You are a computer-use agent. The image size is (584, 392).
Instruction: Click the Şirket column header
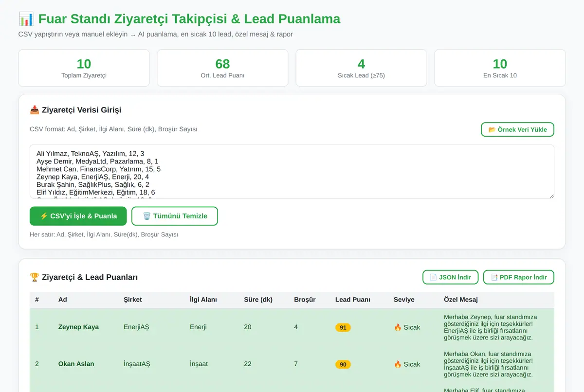pos(133,300)
